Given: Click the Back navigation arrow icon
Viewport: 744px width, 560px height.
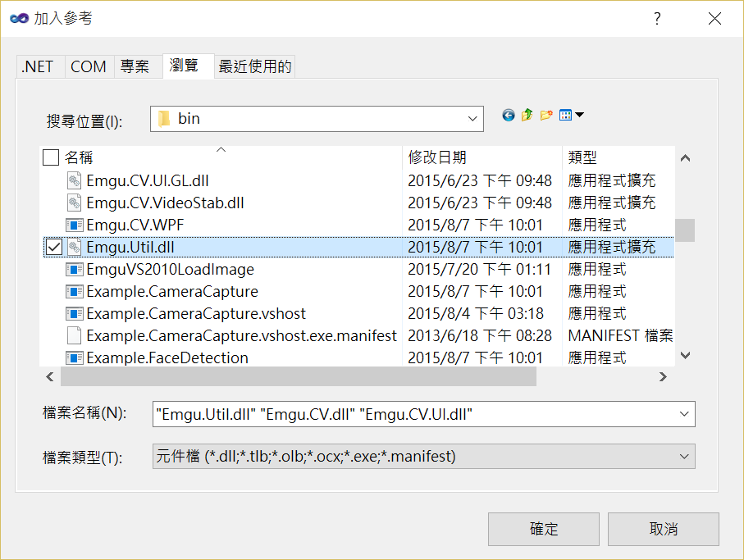Looking at the screenshot, I should [509, 116].
